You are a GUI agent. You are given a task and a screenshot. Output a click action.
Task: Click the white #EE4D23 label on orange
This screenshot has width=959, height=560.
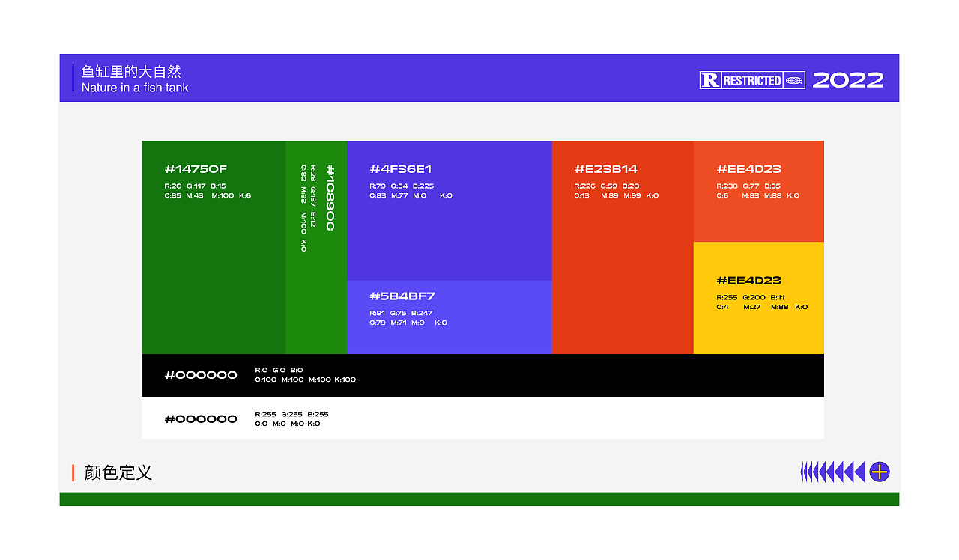point(748,169)
